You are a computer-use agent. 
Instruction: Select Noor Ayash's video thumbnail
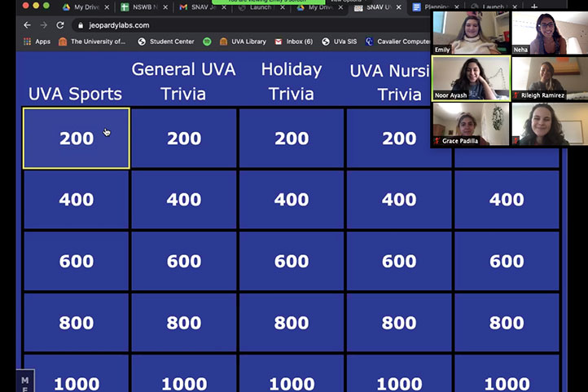[x=471, y=78]
